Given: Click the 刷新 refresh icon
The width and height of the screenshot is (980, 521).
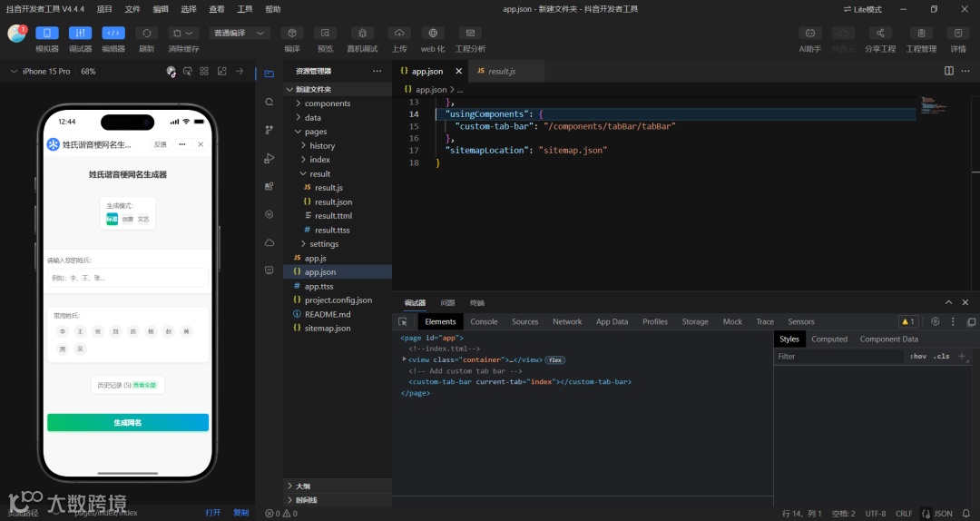Looking at the screenshot, I should [x=146, y=34].
